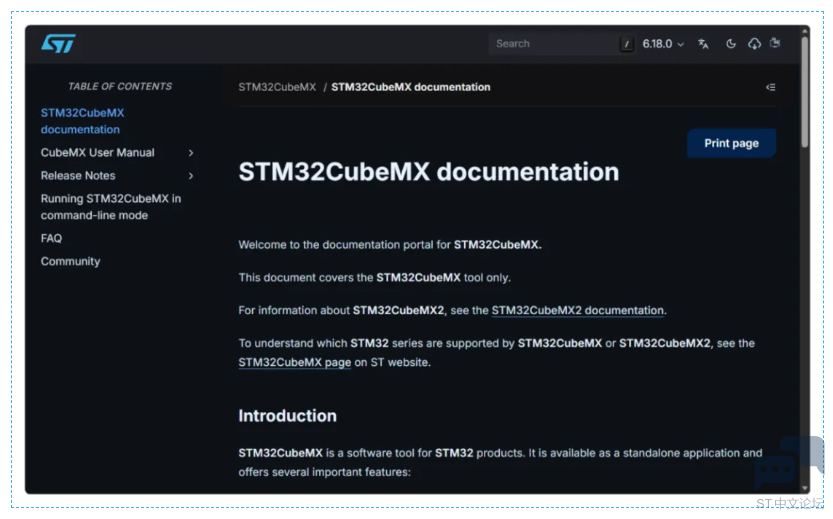
Task: Click the STM32CubeMX breadcrumb link
Action: click(277, 87)
